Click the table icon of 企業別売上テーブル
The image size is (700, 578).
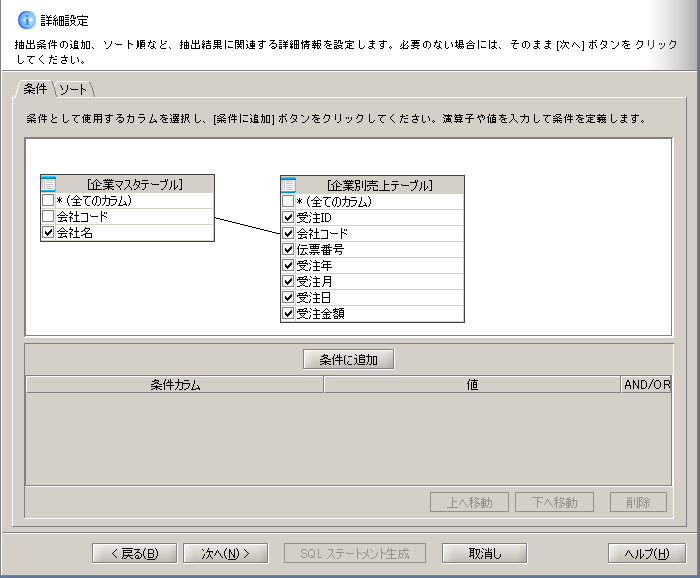[x=289, y=185]
